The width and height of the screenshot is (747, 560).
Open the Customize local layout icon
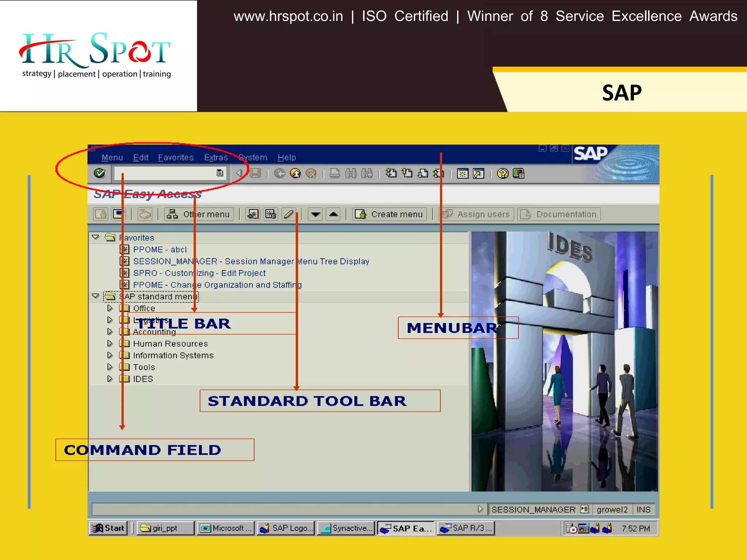point(518,174)
